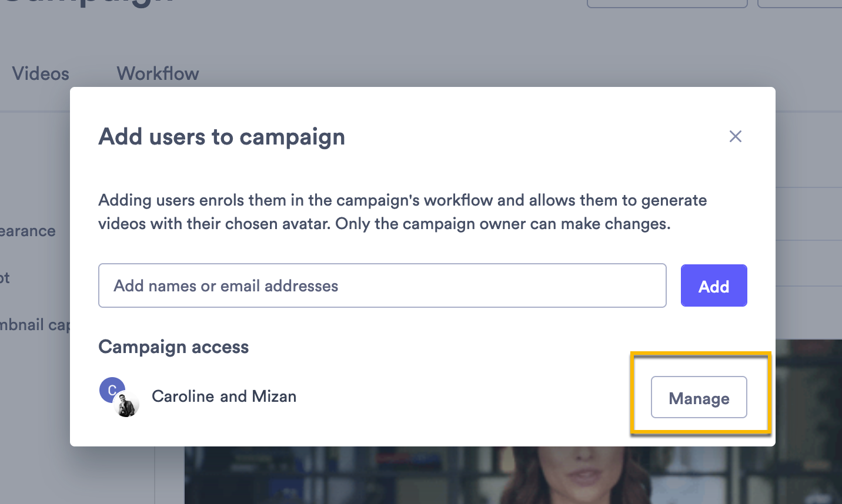The width and height of the screenshot is (842, 504).
Task: Click the overlapping avatar group under Campaign access
Action: (x=119, y=397)
